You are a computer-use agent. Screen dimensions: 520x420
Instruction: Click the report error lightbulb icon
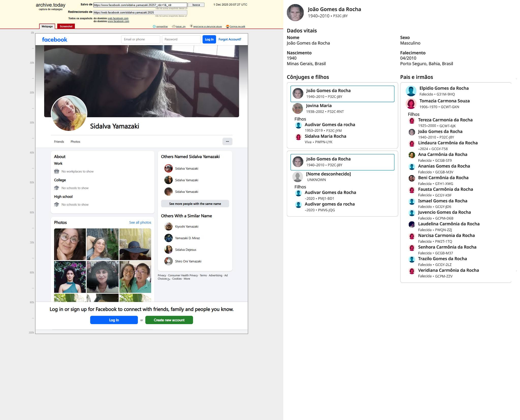(191, 26)
